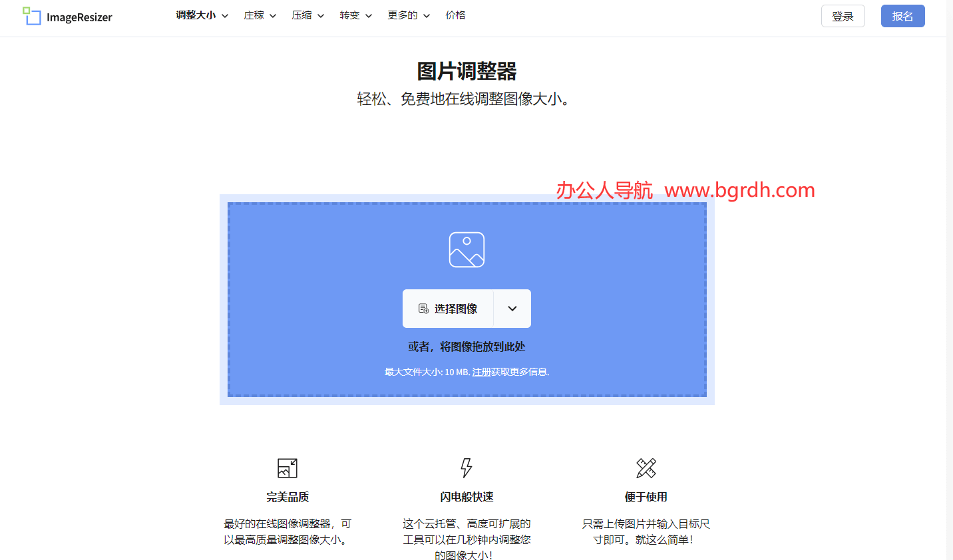This screenshot has width=953, height=560.
Task: Open the 注册 registration link
Action: point(480,372)
